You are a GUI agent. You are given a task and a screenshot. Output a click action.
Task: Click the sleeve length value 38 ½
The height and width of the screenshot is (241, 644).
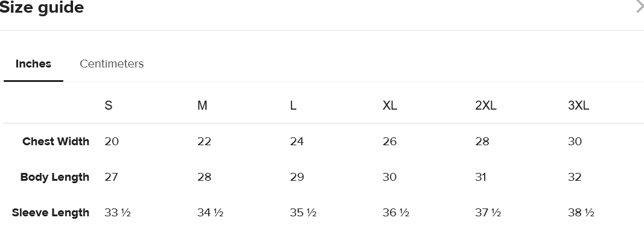click(581, 213)
